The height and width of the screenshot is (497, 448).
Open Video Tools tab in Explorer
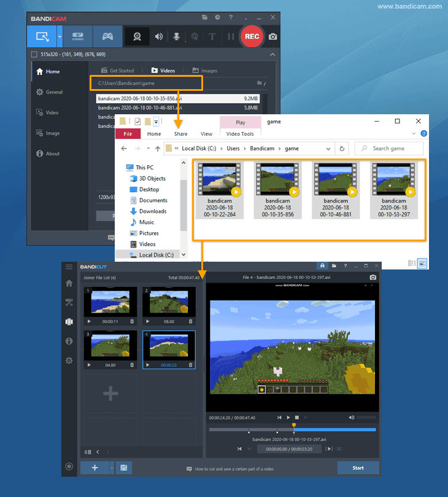pos(240,134)
